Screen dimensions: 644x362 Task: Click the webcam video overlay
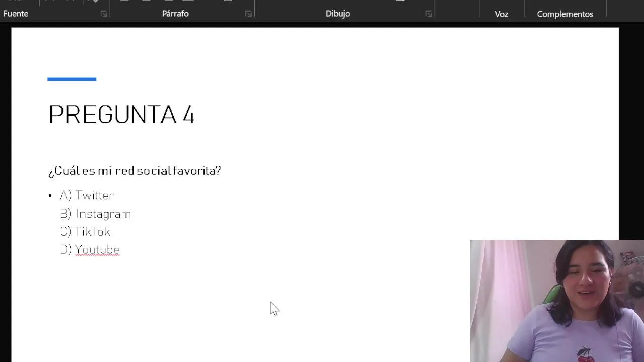[557, 301]
